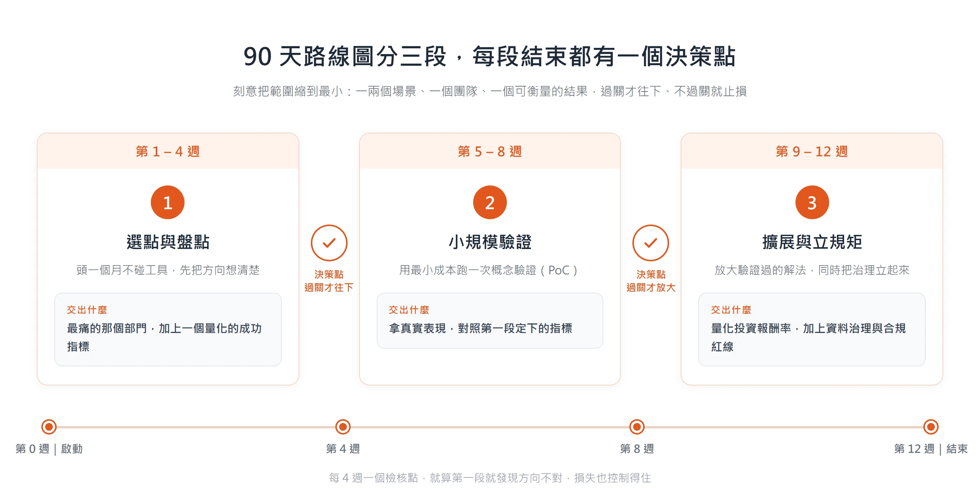This screenshot has width=980, height=492.
Task: Click deliverable box about 拿真實表現
Action: pos(490,321)
